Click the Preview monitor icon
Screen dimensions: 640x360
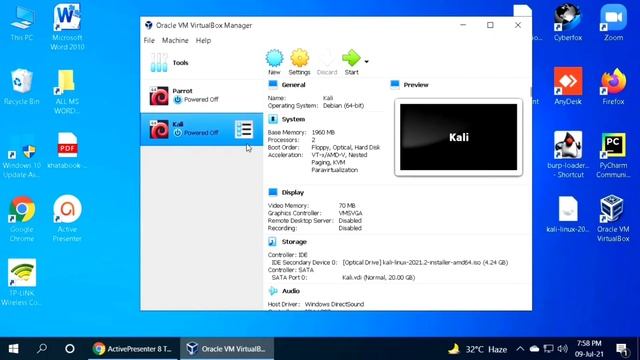coord(394,84)
